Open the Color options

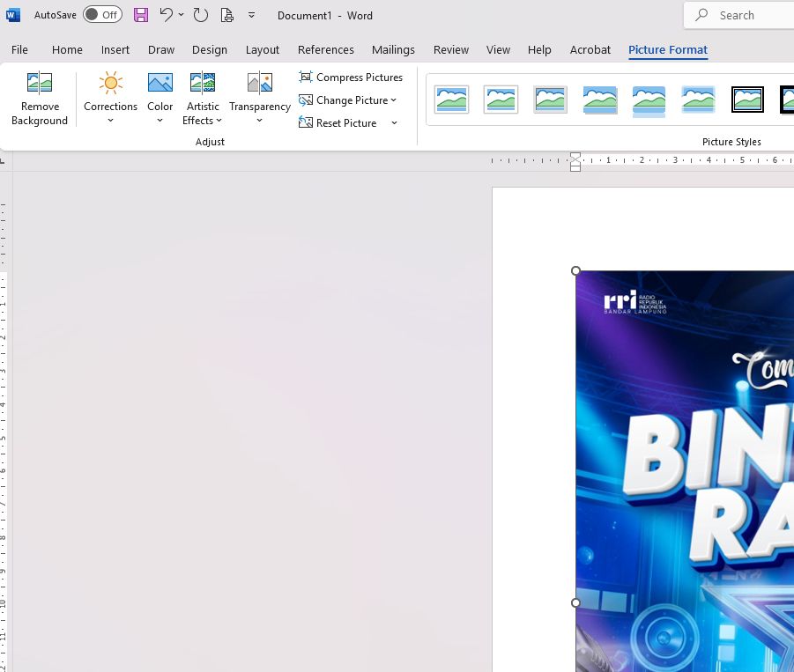pyautogui.click(x=160, y=98)
